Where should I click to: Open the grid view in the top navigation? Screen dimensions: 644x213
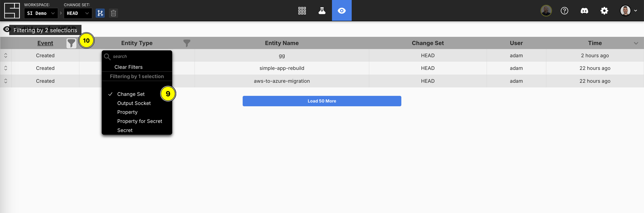click(302, 10)
